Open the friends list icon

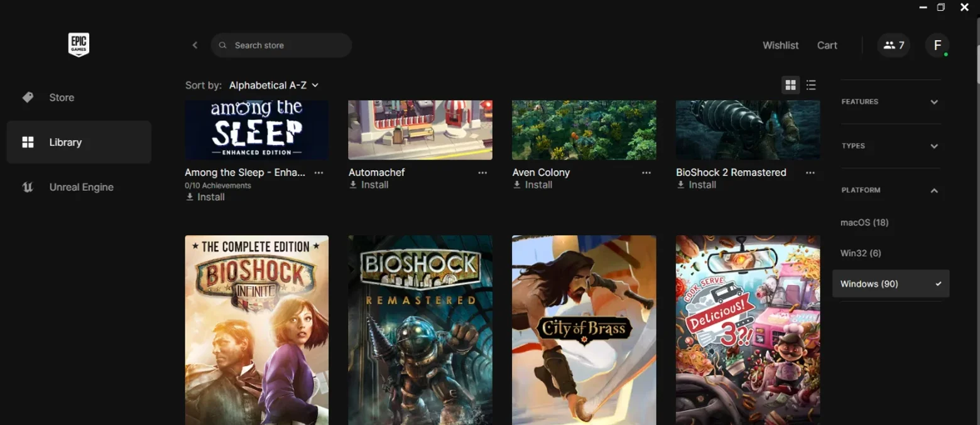893,45
